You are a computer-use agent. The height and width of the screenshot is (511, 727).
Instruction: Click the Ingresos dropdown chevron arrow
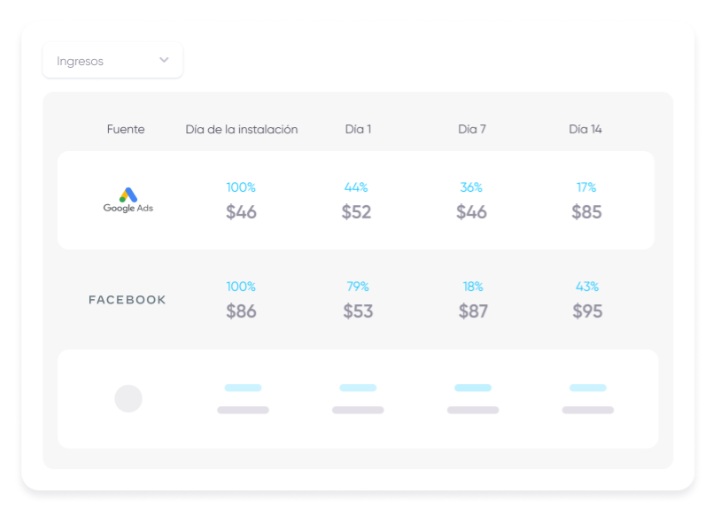pyautogui.click(x=164, y=61)
